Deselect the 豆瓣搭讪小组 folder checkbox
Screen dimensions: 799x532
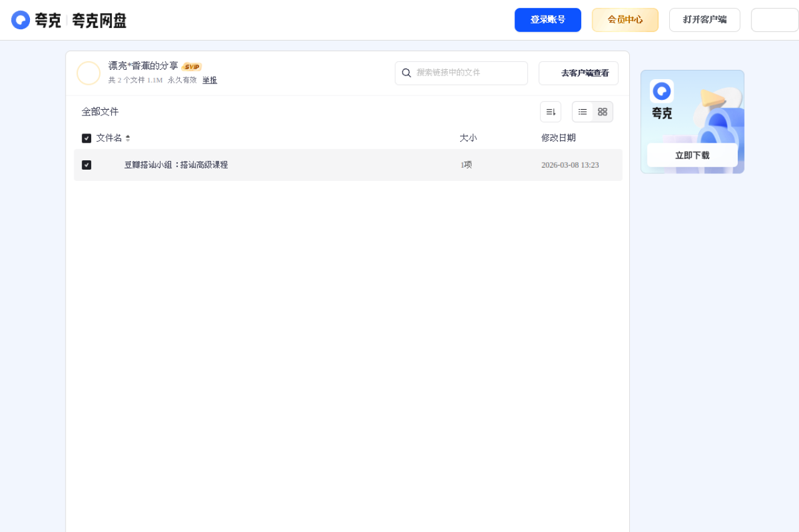coord(87,165)
